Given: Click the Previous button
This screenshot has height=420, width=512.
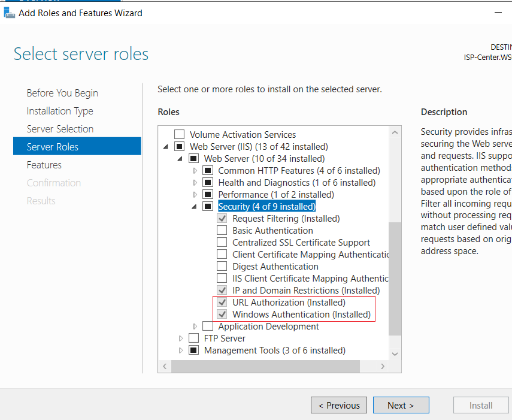Looking at the screenshot, I should pos(339,405).
